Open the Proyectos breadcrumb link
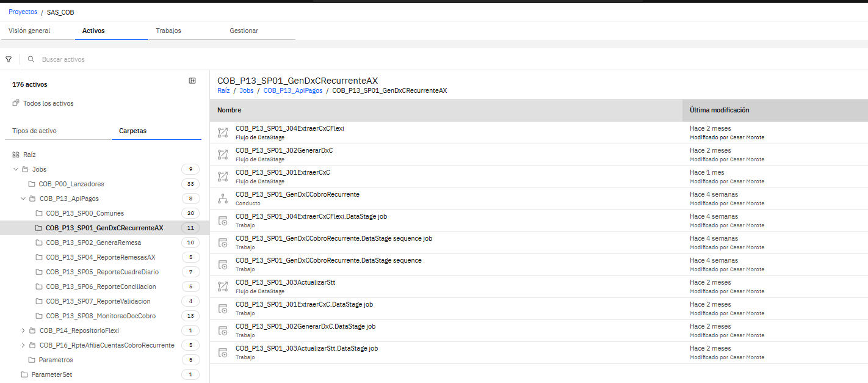This screenshot has width=868, height=383. [23, 12]
